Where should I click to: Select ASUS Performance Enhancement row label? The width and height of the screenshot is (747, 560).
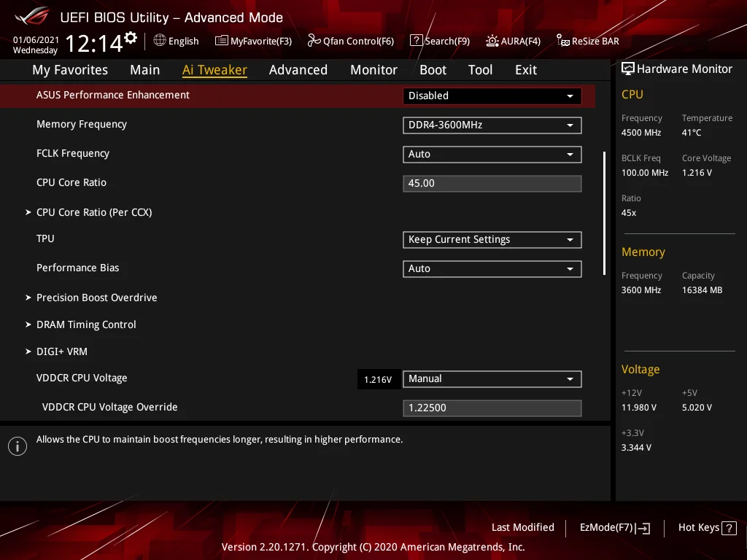[113, 96]
